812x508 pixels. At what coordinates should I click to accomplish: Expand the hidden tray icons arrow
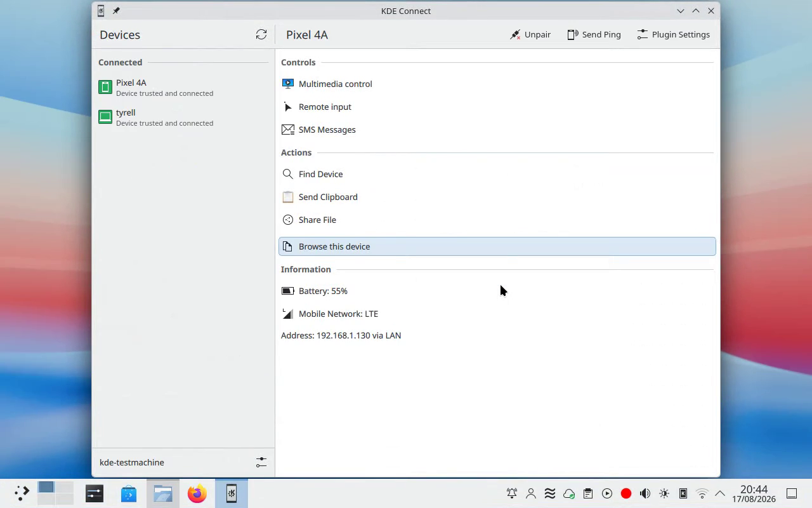click(x=720, y=493)
